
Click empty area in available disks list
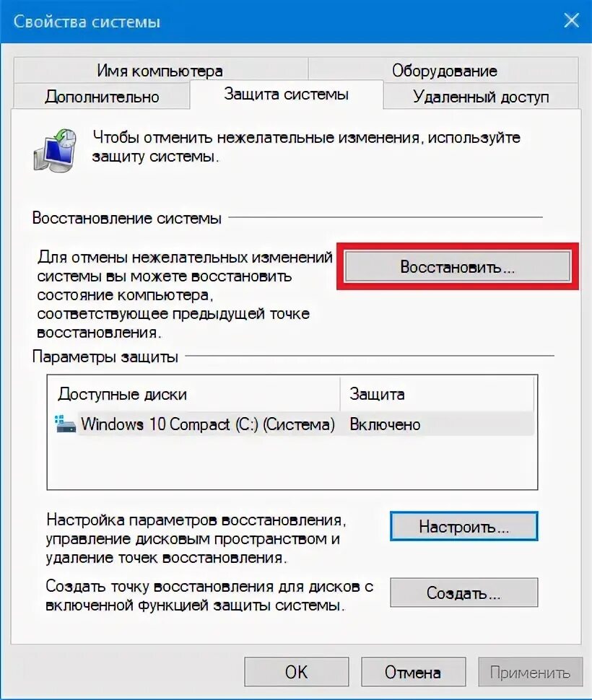coord(292,462)
